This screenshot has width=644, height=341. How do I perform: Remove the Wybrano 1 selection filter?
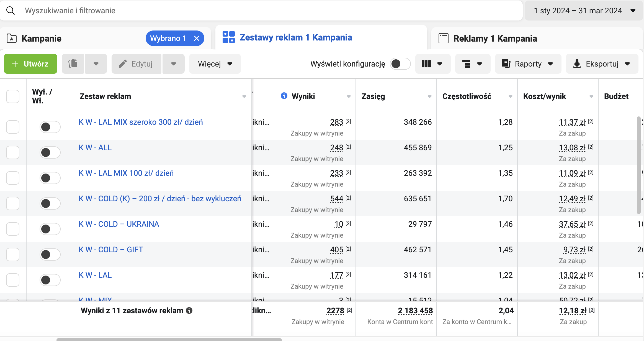point(197,38)
